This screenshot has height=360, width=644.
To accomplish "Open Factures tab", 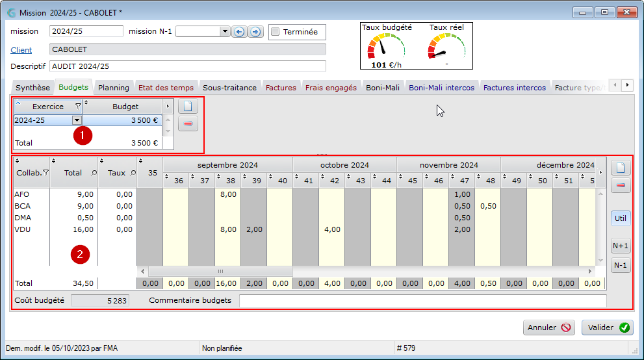I will (281, 88).
